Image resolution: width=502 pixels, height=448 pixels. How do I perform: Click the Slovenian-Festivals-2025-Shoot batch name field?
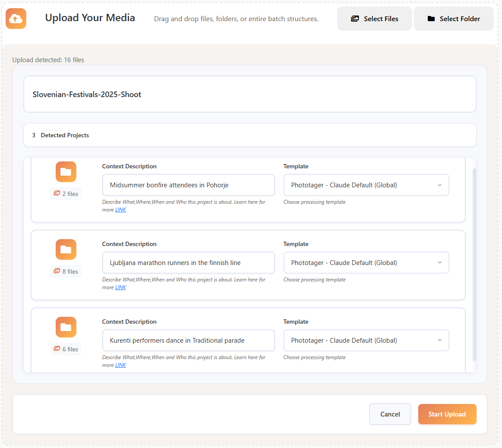point(250,94)
